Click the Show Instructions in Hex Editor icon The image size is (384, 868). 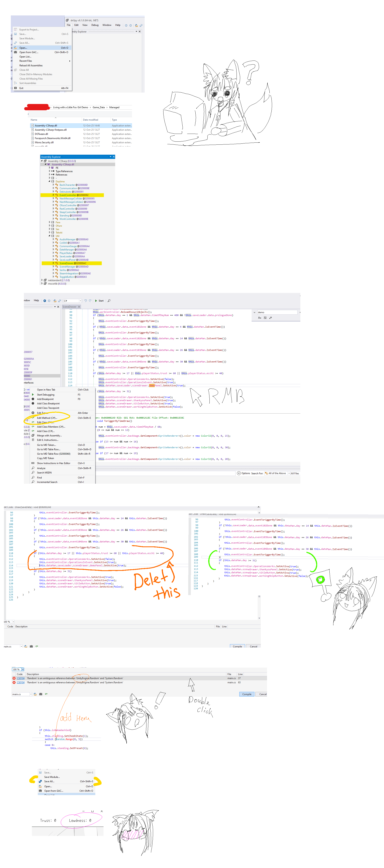click(x=33, y=463)
